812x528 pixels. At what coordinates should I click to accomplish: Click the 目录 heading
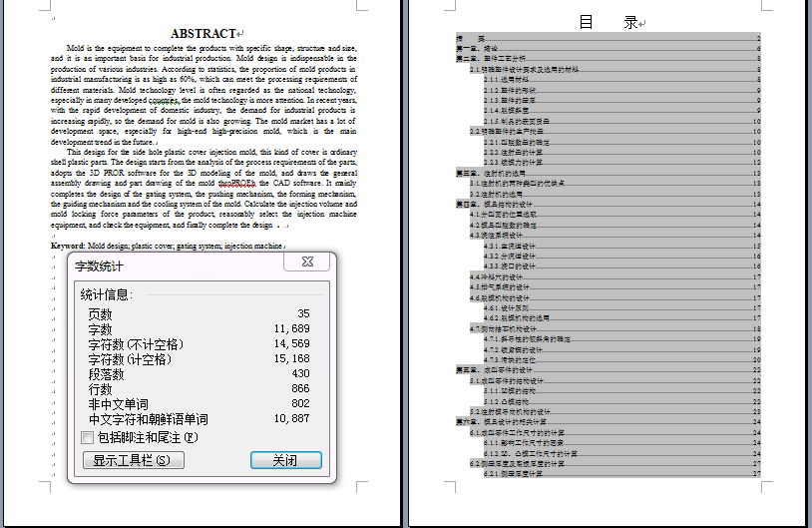[608, 22]
